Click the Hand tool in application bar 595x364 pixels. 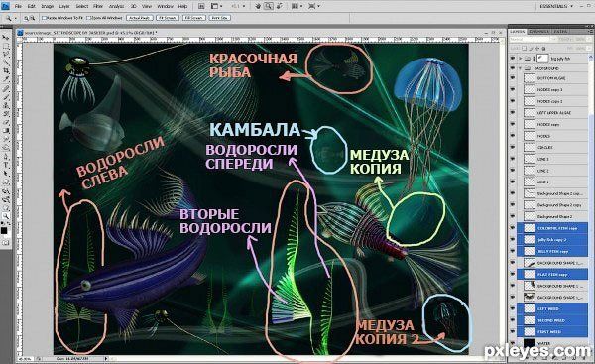tap(258, 6)
